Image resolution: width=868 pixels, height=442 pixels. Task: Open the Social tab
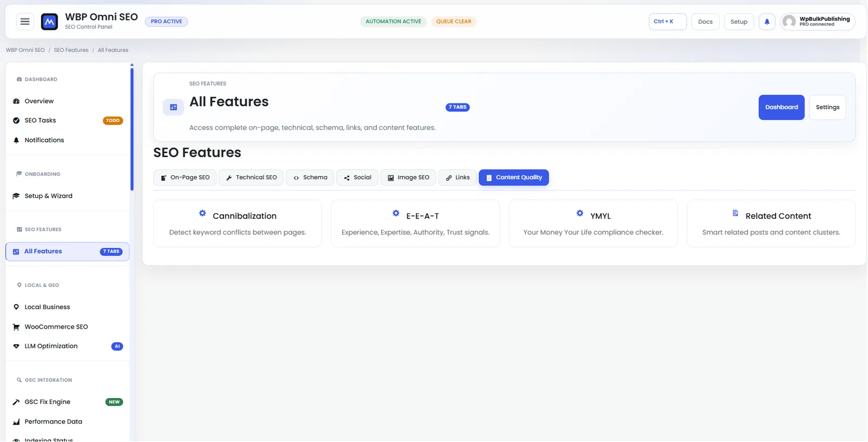click(358, 177)
